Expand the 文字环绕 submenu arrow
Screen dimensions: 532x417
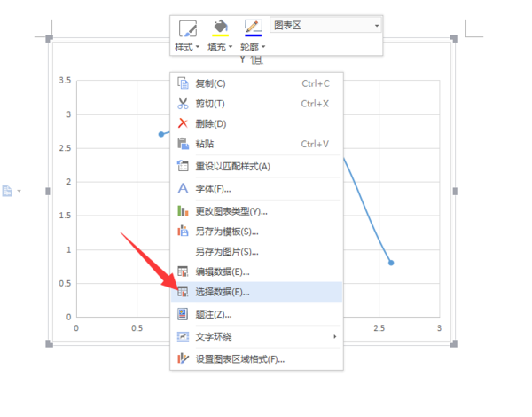click(335, 336)
